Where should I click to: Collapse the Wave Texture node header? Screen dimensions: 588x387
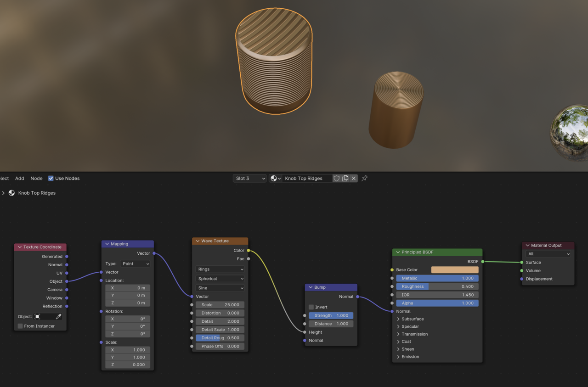coord(198,241)
